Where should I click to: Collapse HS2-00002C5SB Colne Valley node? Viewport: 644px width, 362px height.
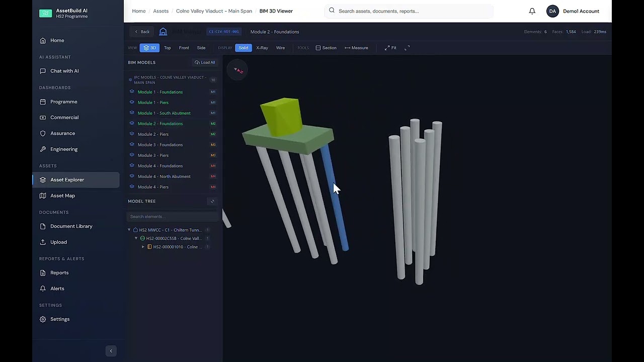(x=136, y=238)
